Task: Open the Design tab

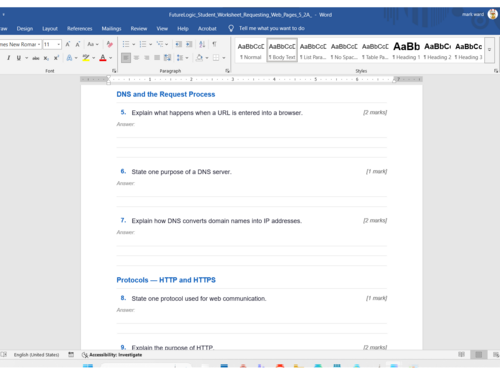Action: pos(25,29)
